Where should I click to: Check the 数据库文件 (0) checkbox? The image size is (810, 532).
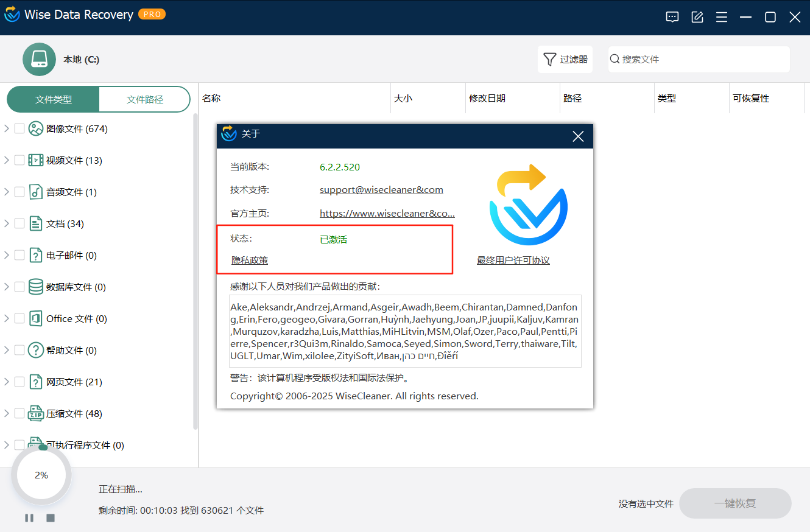coord(19,287)
